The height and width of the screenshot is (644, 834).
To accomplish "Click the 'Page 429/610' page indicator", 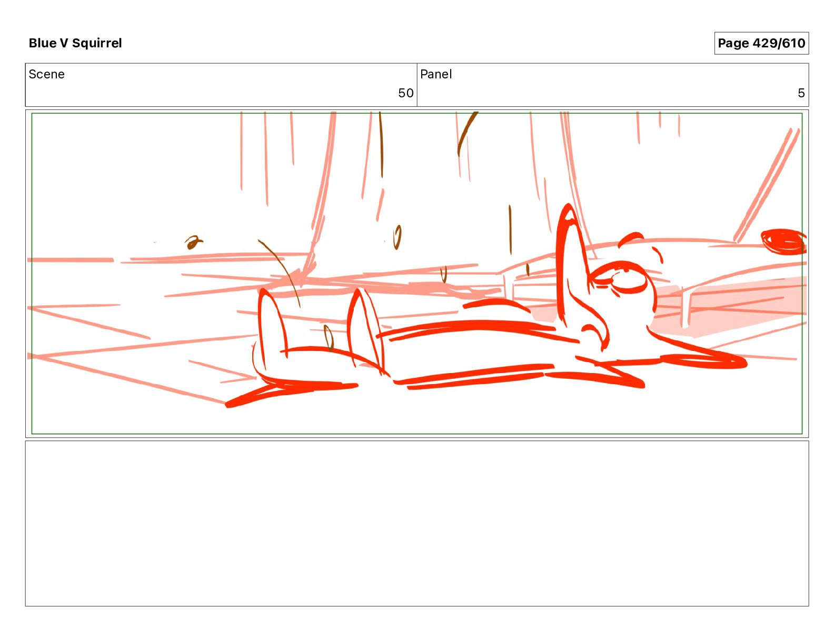I will 761,43.
